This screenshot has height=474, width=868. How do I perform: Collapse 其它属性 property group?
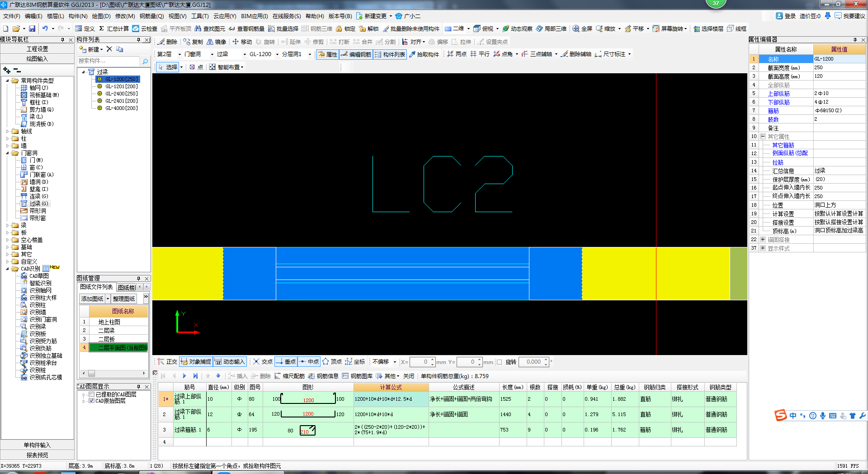pyautogui.click(x=763, y=137)
